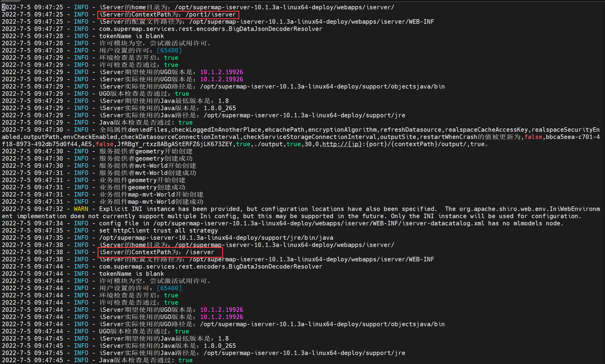Click the 09:47:32 timestamp of WARN line
Screen dimensions: 605x364
tap(32, 209)
